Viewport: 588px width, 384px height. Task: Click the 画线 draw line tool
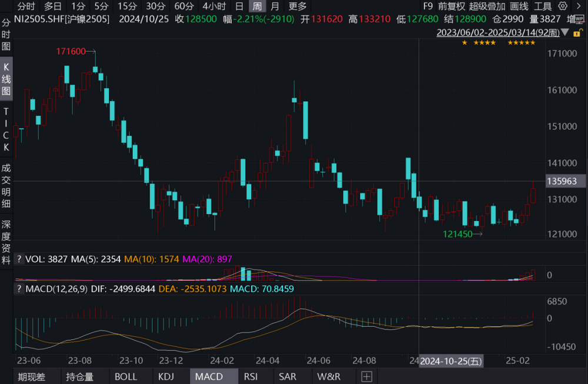(519, 6)
